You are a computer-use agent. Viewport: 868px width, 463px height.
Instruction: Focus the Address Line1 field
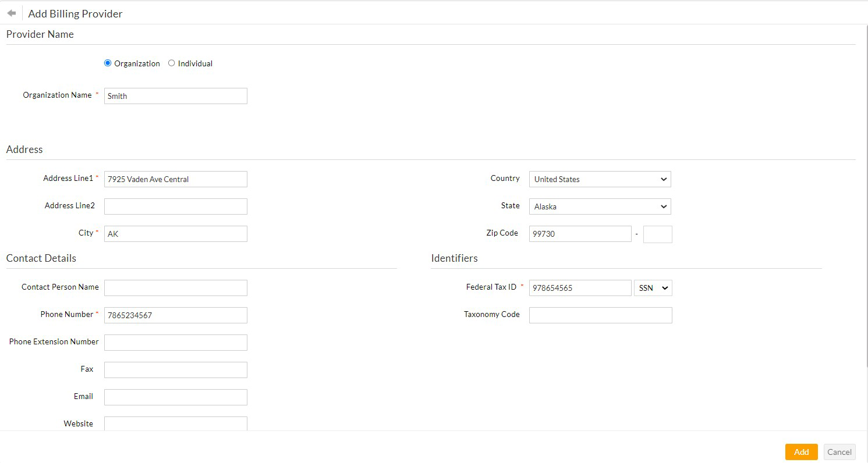[x=175, y=179]
